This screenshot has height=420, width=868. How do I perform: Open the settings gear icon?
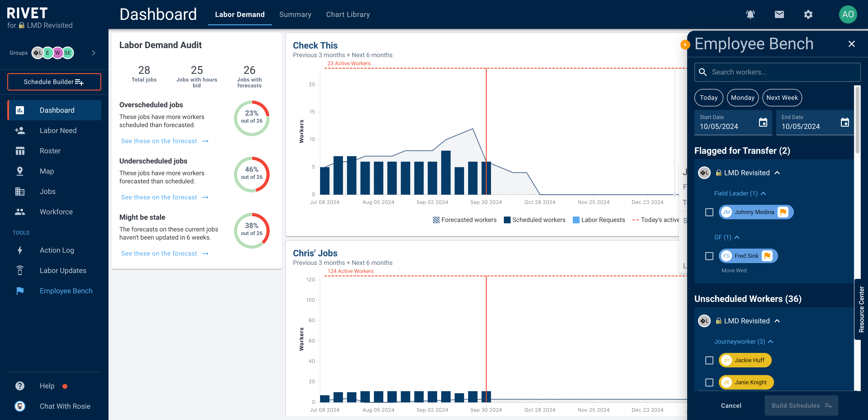coord(808,14)
